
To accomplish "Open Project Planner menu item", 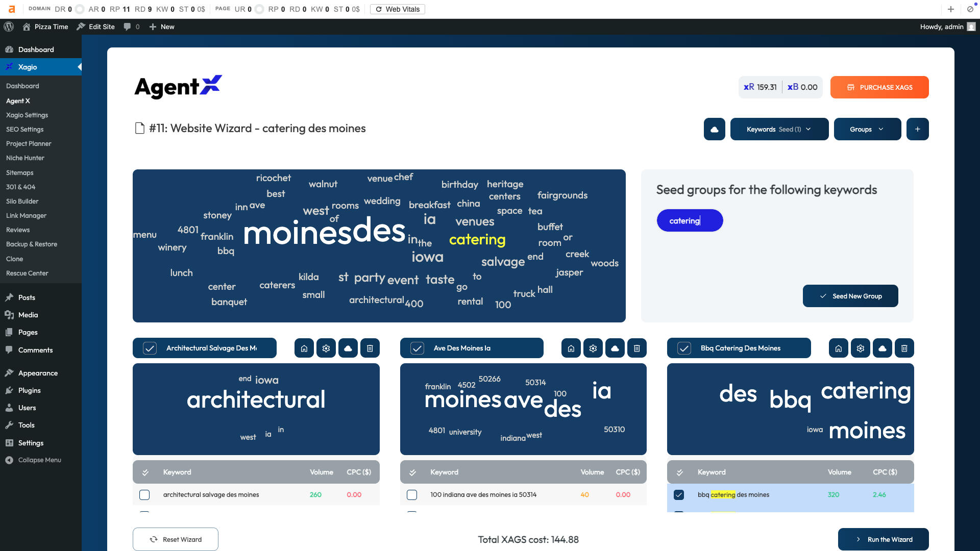I will coord(29,144).
